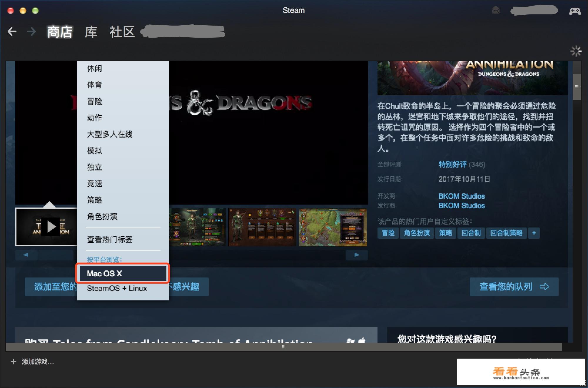Go forward with the right arrow
The height and width of the screenshot is (388, 588).
[31, 31]
